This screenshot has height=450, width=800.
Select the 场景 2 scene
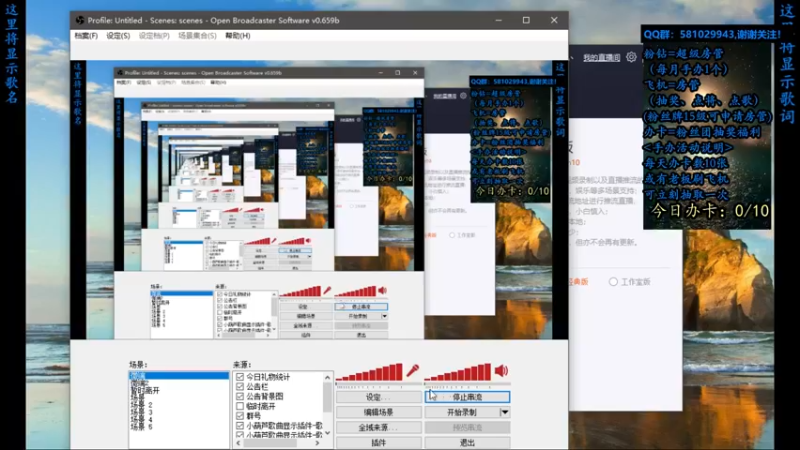tap(142, 405)
